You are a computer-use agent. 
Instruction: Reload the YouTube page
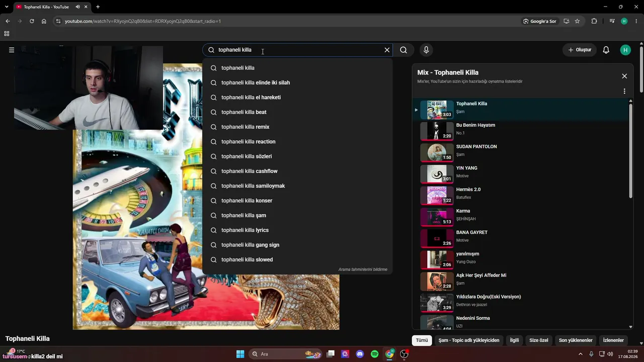tap(32, 21)
